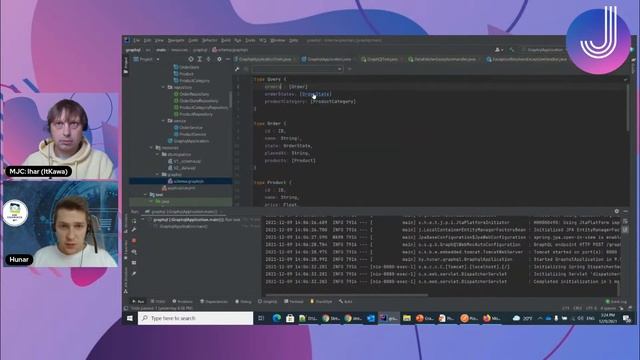Click UTF-8 encoding in status bar
The height and width of the screenshot is (360, 640).
click(591, 308)
